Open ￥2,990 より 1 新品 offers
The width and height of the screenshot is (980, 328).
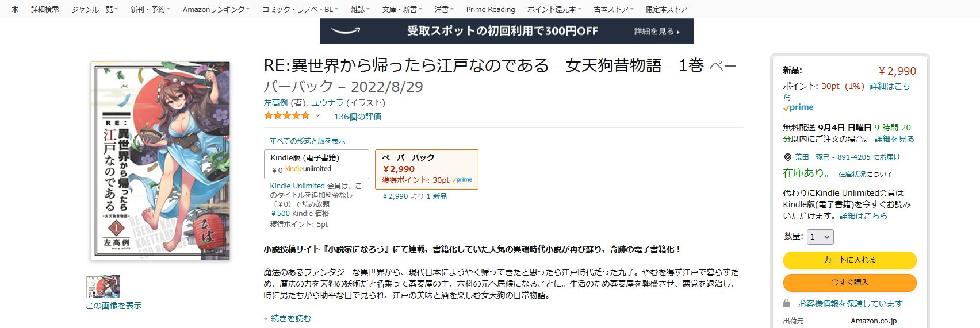tap(415, 196)
